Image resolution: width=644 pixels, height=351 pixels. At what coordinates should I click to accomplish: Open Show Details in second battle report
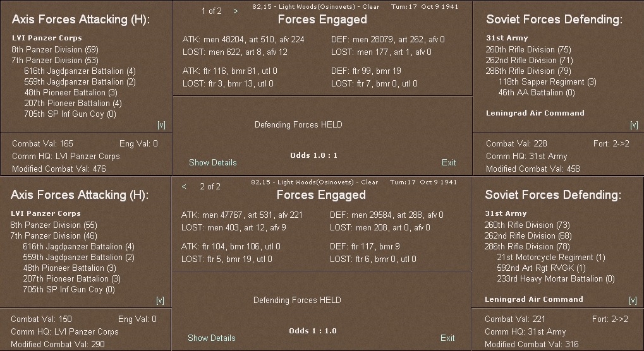click(212, 338)
